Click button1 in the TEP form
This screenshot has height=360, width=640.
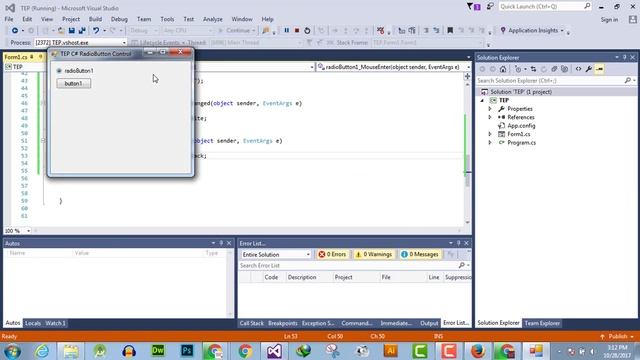coord(73,83)
